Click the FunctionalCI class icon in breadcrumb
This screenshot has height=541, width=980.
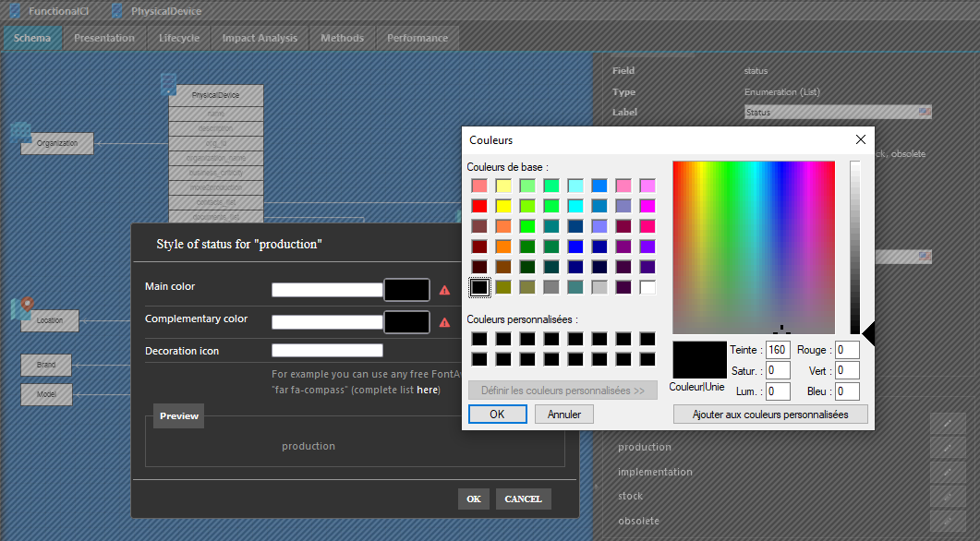tap(15, 11)
